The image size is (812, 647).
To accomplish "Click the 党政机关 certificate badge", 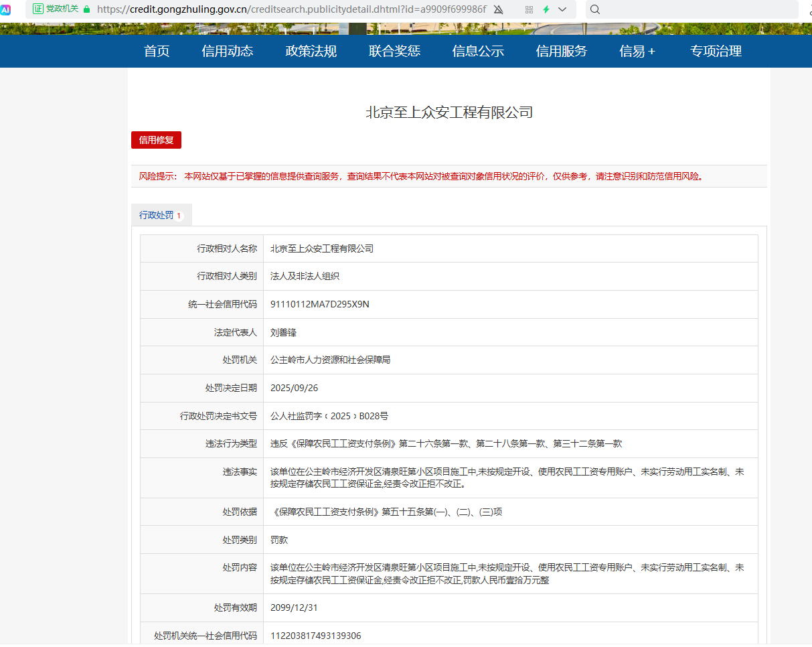I will pos(56,9).
